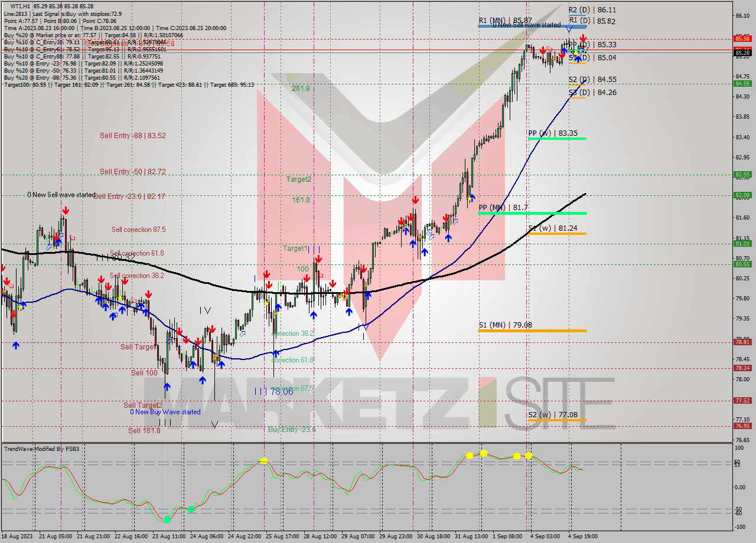
Task: Click the red 77.52 price tag on axis
Action: pos(742,400)
